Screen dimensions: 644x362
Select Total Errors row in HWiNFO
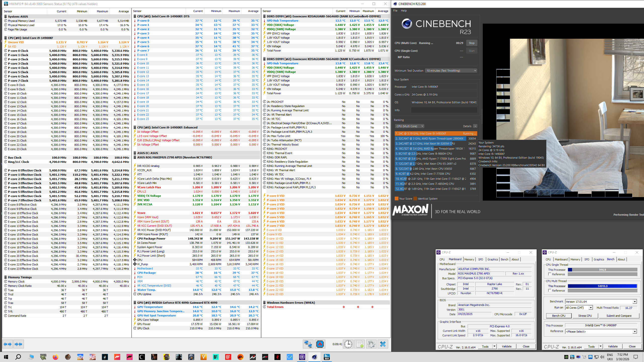point(326,307)
